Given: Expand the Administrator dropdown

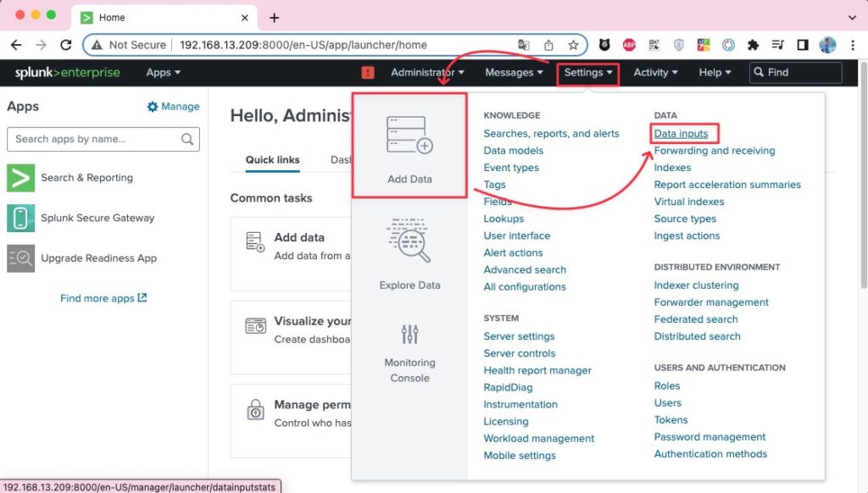Looking at the screenshot, I should click(427, 73).
